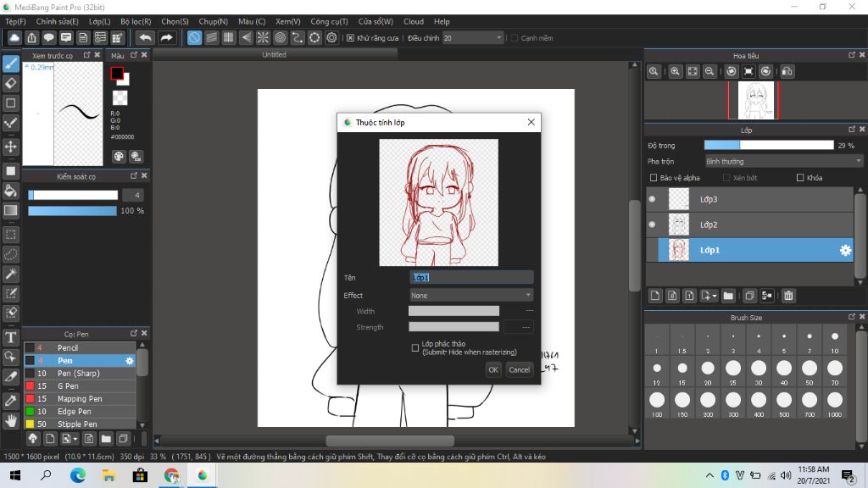Check the Lớp phác thảo checkbox
Image resolution: width=868 pixels, height=488 pixels.
pos(415,347)
